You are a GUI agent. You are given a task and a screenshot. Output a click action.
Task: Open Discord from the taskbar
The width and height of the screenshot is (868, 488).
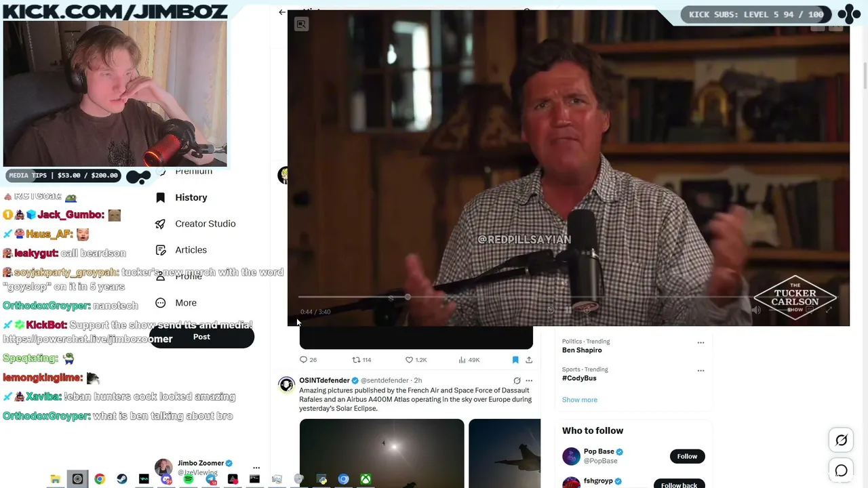point(166,479)
